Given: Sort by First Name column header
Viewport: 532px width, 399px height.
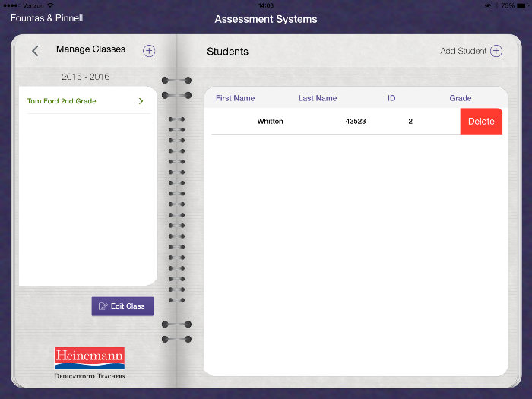Looking at the screenshot, I should pyautogui.click(x=235, y=98).
